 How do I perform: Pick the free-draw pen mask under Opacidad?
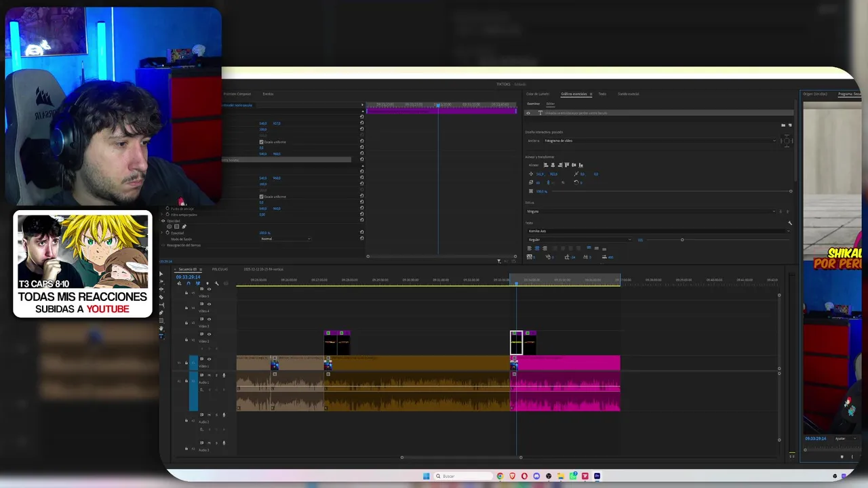(x=184, y=226)
